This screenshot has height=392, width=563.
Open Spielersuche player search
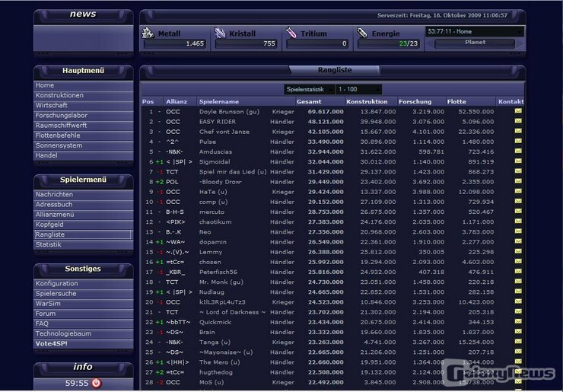[x=83, y=294]
